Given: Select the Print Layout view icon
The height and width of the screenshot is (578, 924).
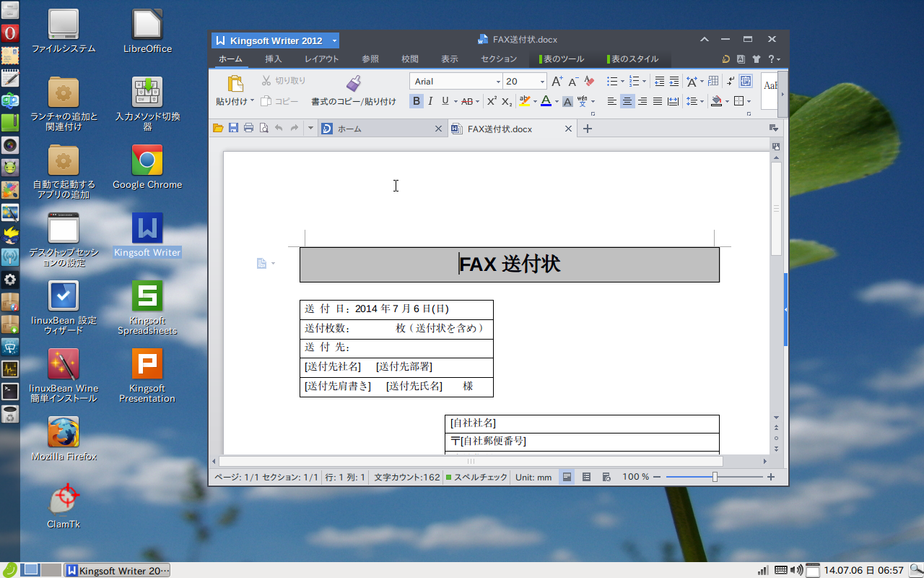Looking at the screenshot, I should 567,477.
